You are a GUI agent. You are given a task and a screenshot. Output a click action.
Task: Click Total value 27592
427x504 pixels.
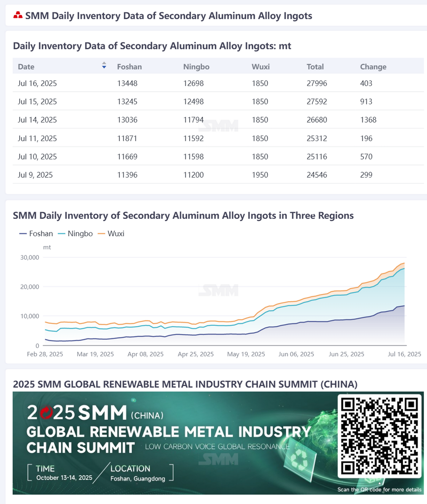(x=317, y=102)
